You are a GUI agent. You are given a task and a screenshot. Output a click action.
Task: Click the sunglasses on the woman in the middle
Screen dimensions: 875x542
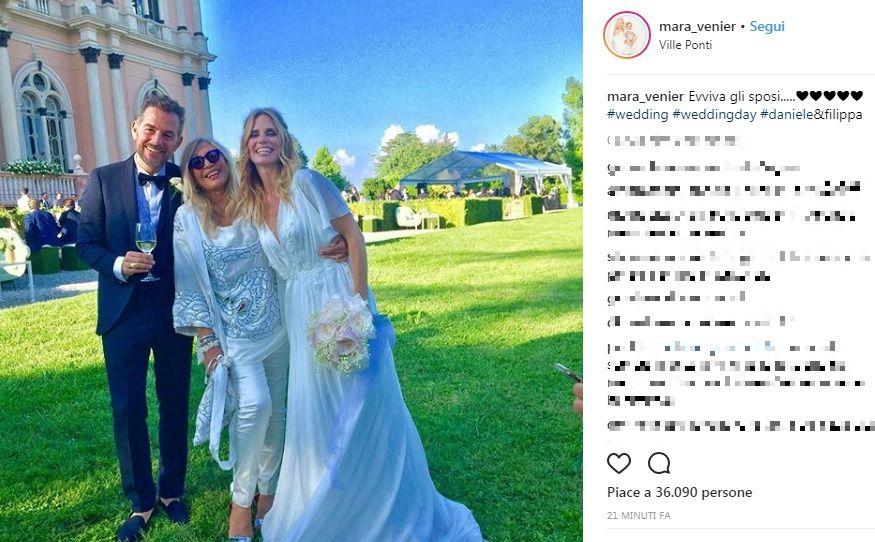[x=205, y=159]
